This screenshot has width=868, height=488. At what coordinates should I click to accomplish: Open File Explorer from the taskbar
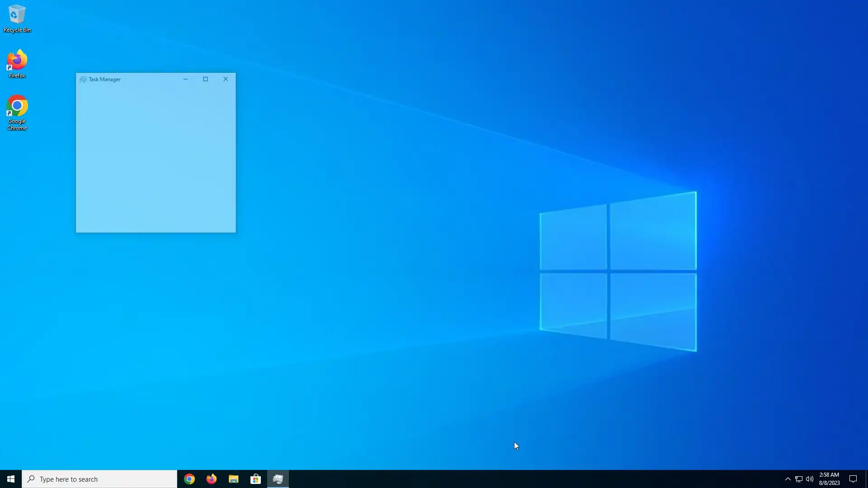[x=234, y=479]
